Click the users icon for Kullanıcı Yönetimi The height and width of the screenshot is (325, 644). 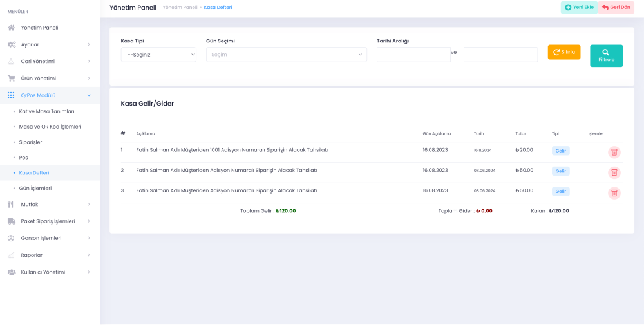tap(12, 272)
